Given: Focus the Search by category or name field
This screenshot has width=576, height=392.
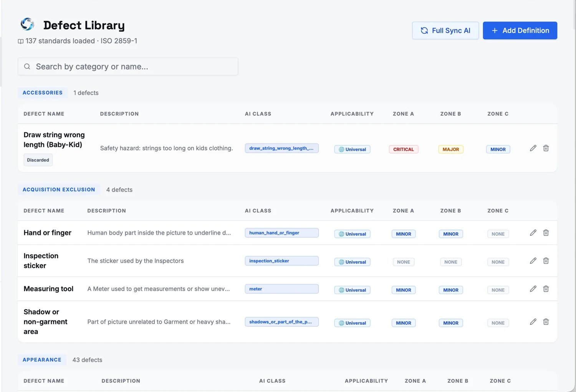Looking at the screenshot, I should click(128, 66).
